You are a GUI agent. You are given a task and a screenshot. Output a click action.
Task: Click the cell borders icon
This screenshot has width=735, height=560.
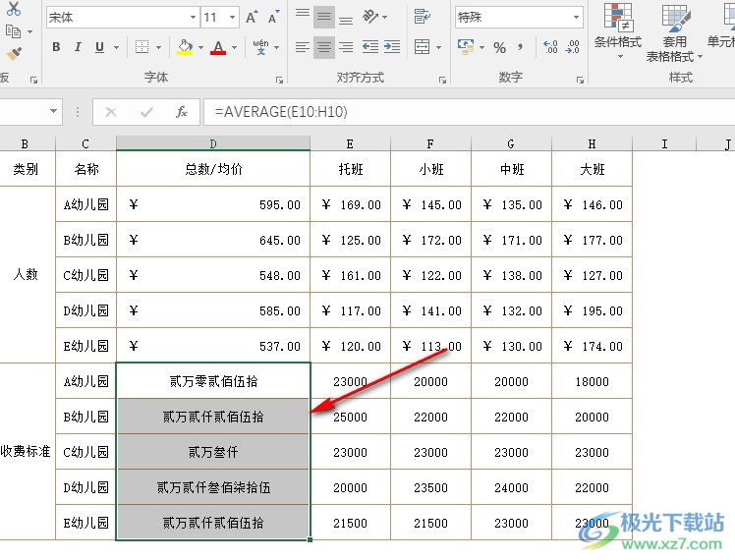tap(142, 47)
